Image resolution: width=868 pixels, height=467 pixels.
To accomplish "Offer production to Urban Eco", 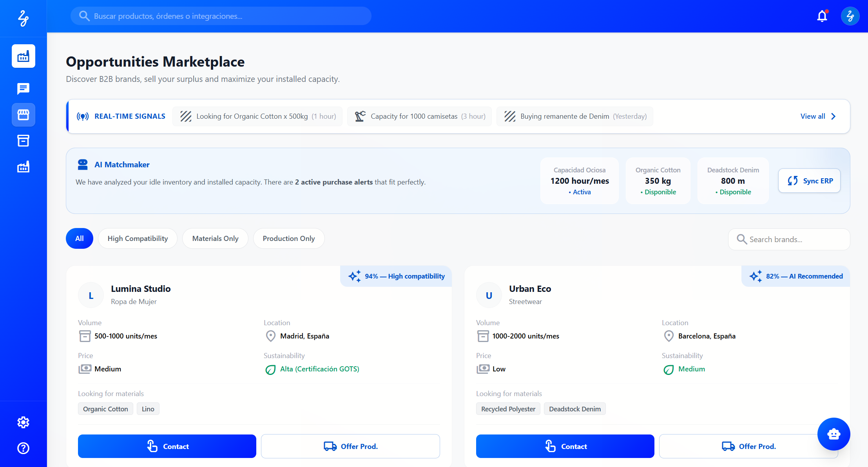I will [x=748, y=446].
